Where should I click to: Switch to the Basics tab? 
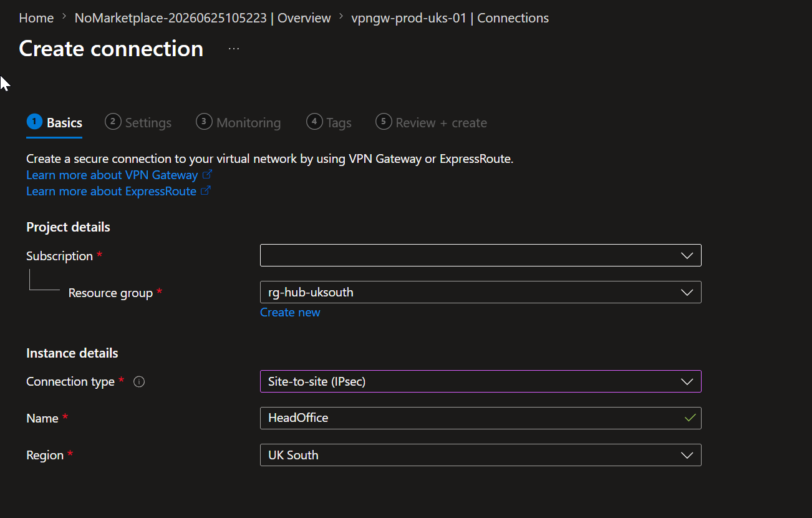pyautogui.click(x=54, y=122)
